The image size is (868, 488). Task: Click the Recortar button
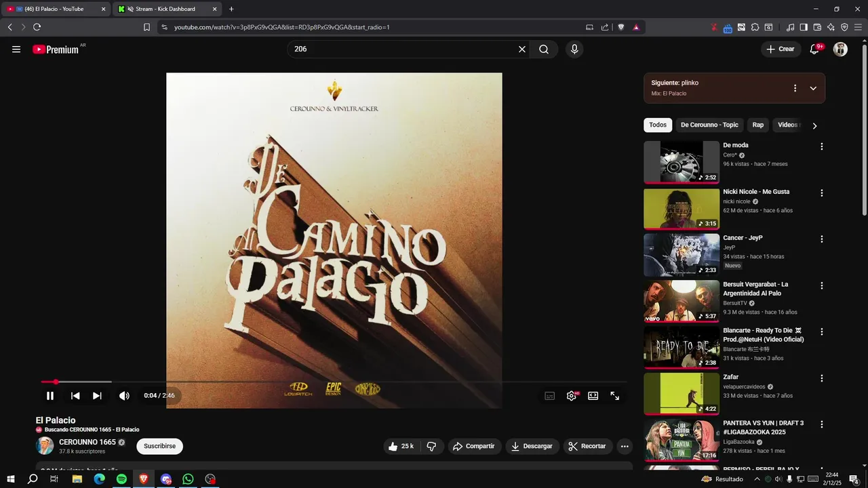click(588, 446)
